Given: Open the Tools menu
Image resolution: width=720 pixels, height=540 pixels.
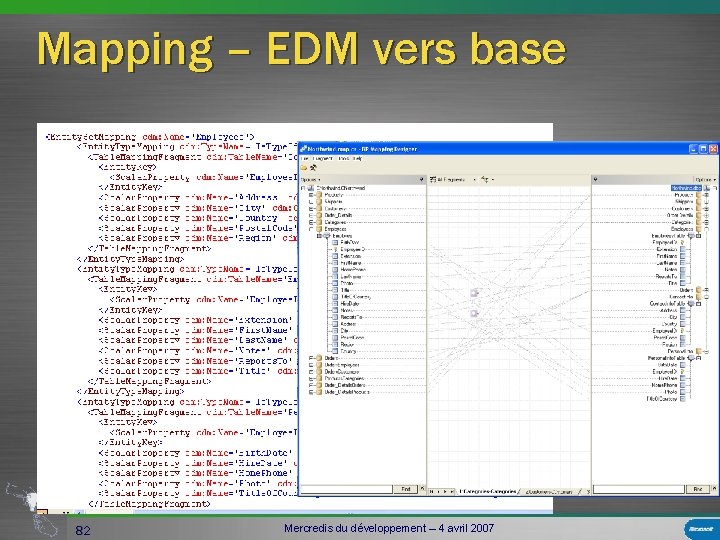Looking at the screenshot, I should [x=343, y=158].
